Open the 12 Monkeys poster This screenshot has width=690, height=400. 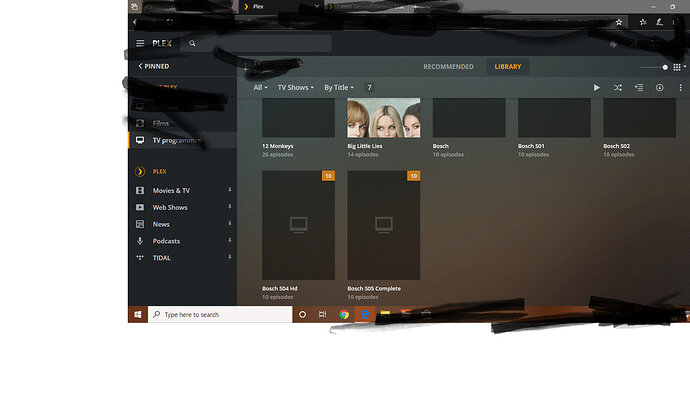coord(298,117)
